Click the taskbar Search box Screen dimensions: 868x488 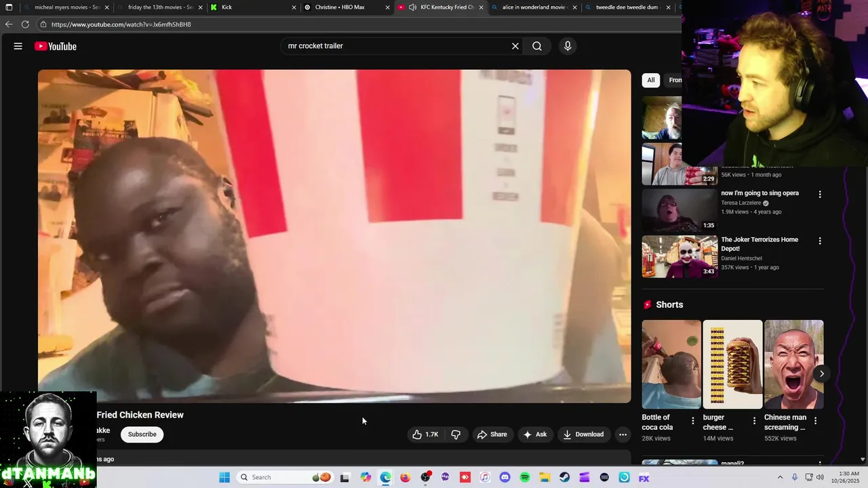pyautogui.click(x=285, y=477)
